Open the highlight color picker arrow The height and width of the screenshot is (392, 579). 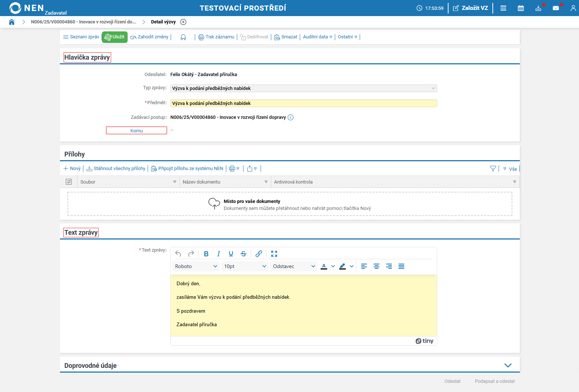coord(352,266)
